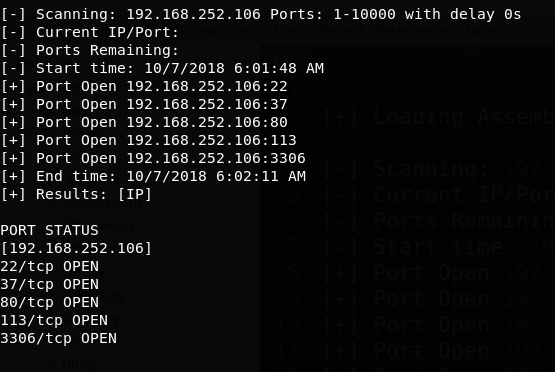
Task: Click the PORT STATUS heading
Action: [49, 230]
